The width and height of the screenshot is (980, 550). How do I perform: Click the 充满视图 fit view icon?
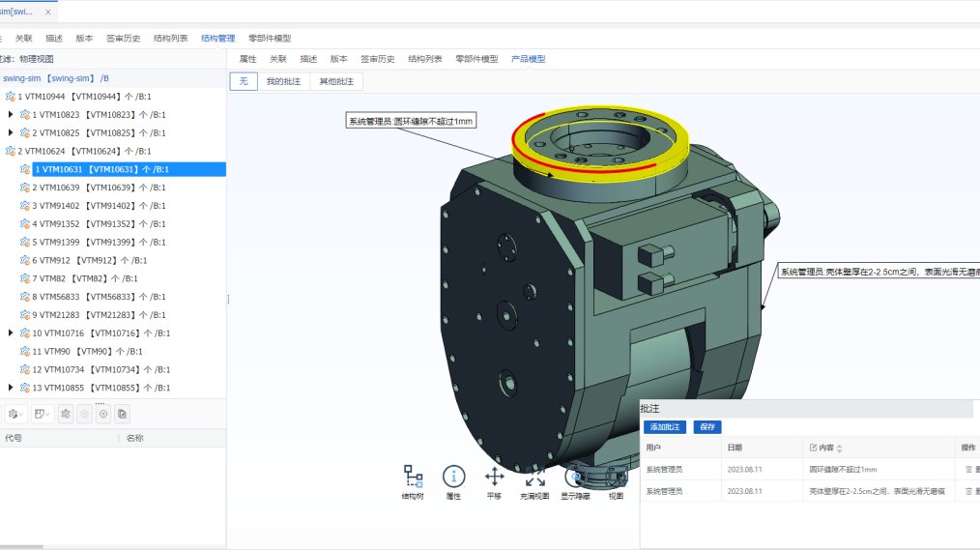(x=534, y=478)
